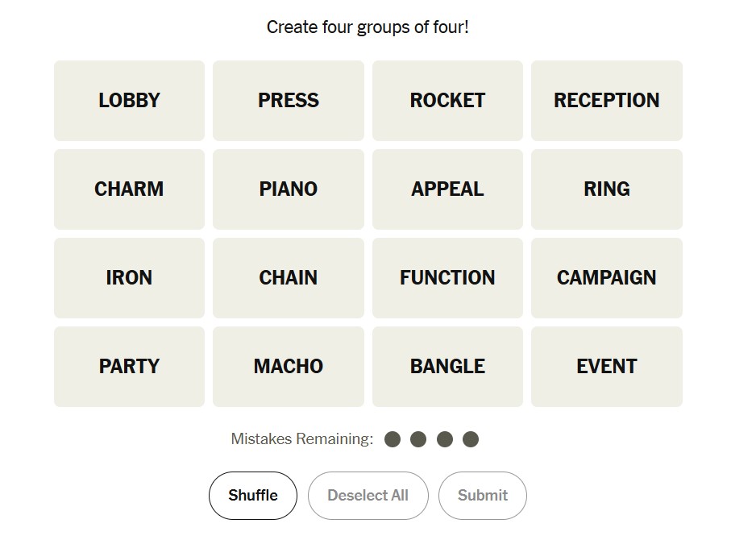756x536 pixels.
Task: Tap the APPEAL tile
Action: (x=447, y=189)
